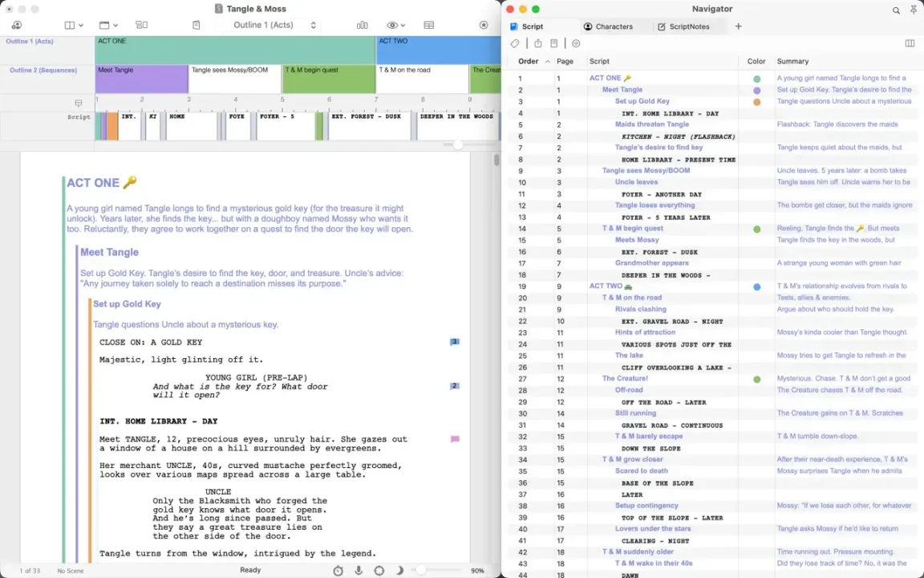This screenshot has height=578, width=924.
Task: Open the Navigator filter icon
Action: click(577, 43)
